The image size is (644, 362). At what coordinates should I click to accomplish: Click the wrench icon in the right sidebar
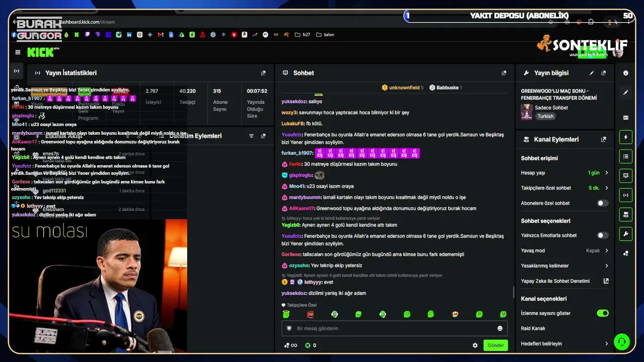point(626,234)
